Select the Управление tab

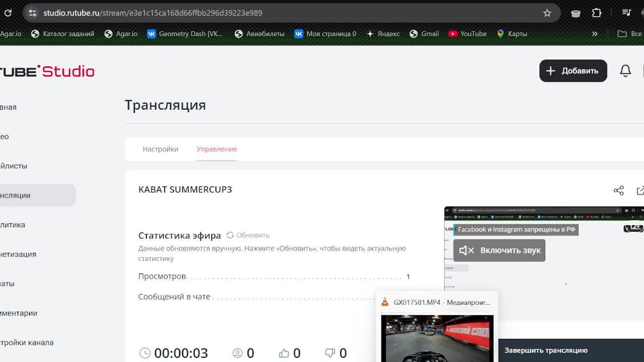217,149
